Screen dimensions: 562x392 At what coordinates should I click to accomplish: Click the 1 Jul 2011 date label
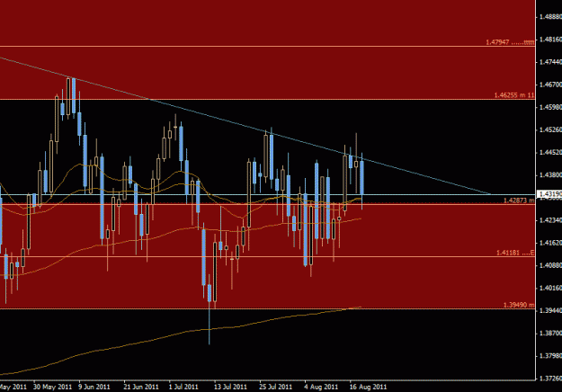coord(183,387)
